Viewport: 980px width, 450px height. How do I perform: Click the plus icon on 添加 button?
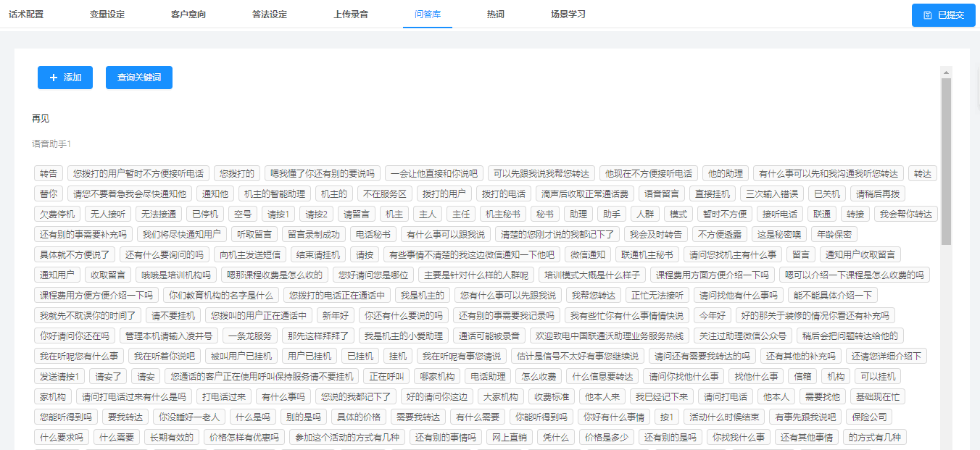coord(54,78)
